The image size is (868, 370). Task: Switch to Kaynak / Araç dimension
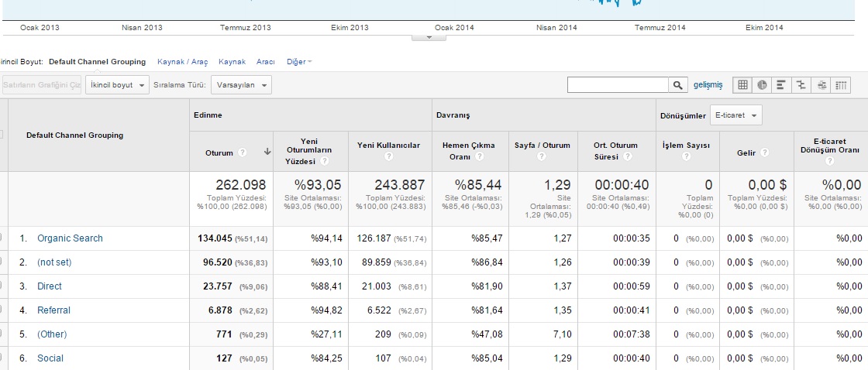(x=182, y=62)
